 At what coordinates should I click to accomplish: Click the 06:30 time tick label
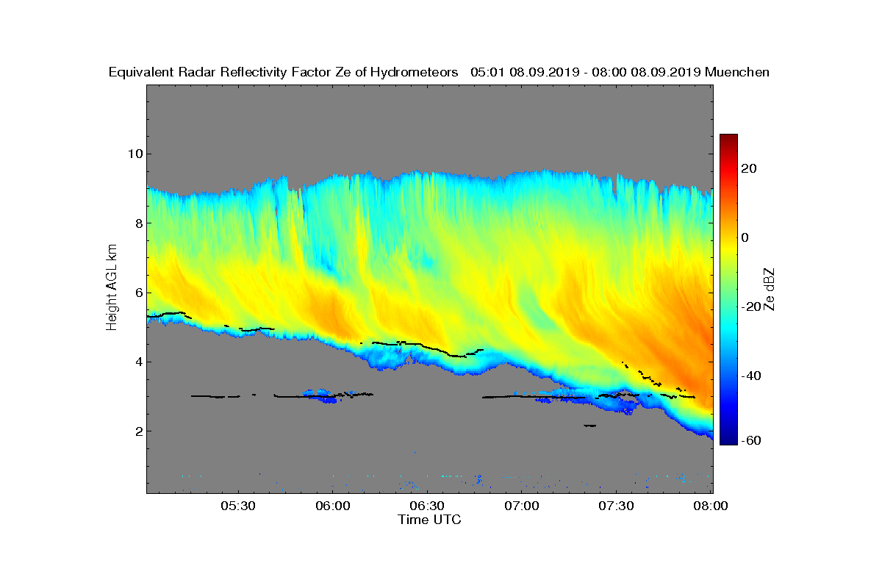coord(428,506)
